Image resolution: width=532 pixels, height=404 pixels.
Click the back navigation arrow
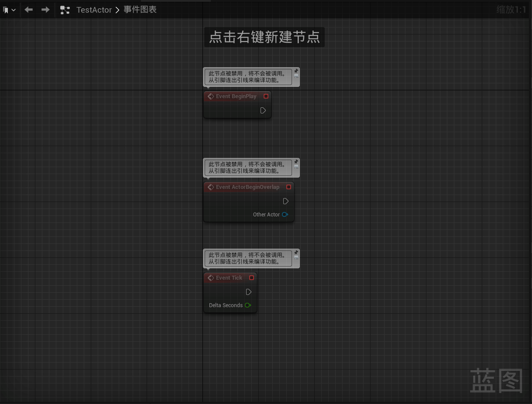coord(29,10)
